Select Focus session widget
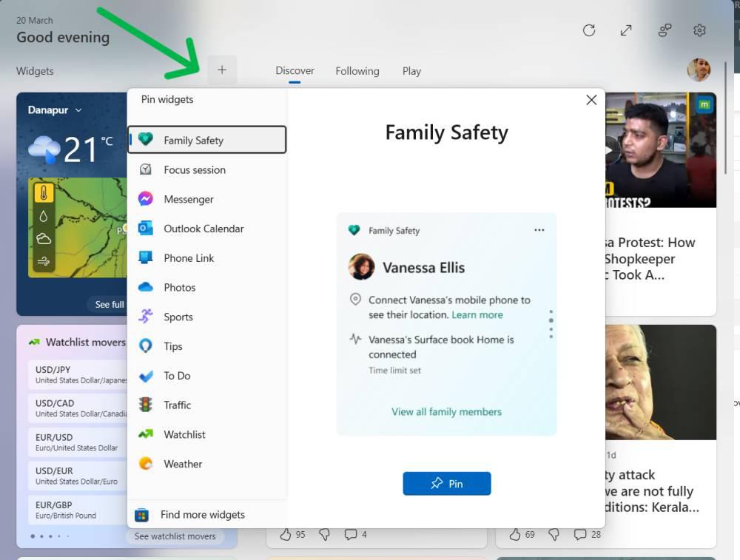Image resolution: width=740 pixels, height=560 pixels. pos(206,169)
